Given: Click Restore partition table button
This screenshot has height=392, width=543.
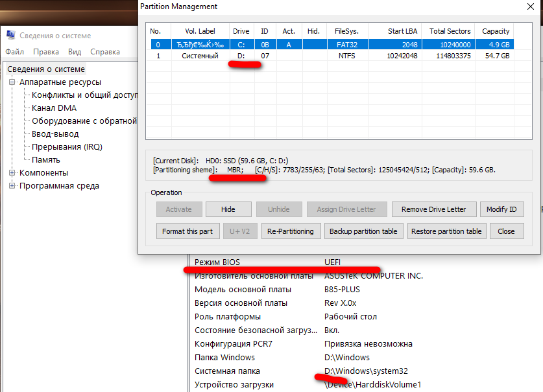Looking at the screenshot, I should coord(447,231).
